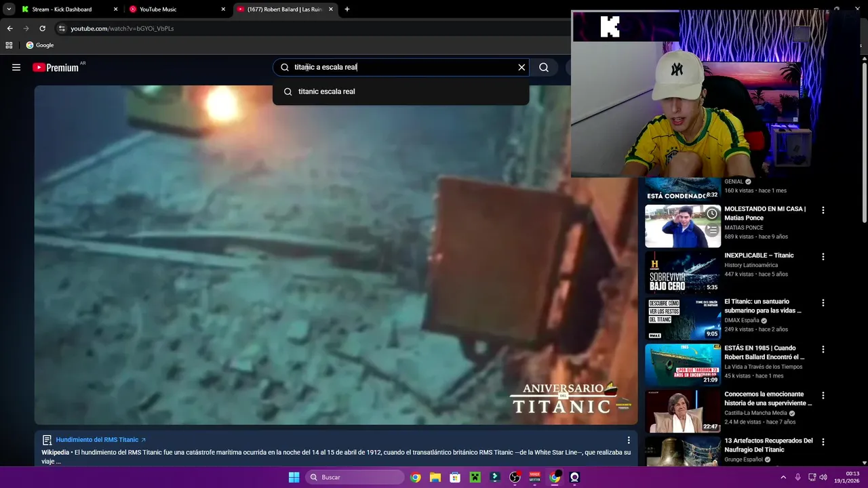
Task: Open 'El Titanic: un santuario submarino' title
Action: pos(763,306)
